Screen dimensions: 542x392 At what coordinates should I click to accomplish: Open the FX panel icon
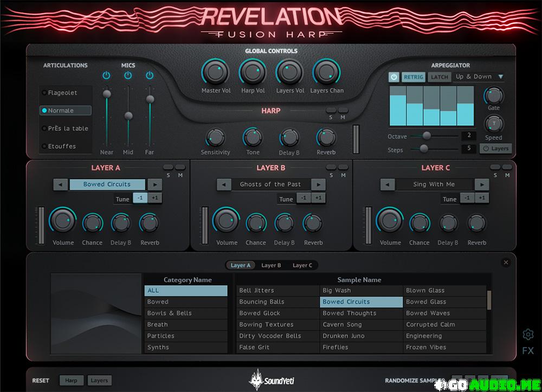click(528, 351)
